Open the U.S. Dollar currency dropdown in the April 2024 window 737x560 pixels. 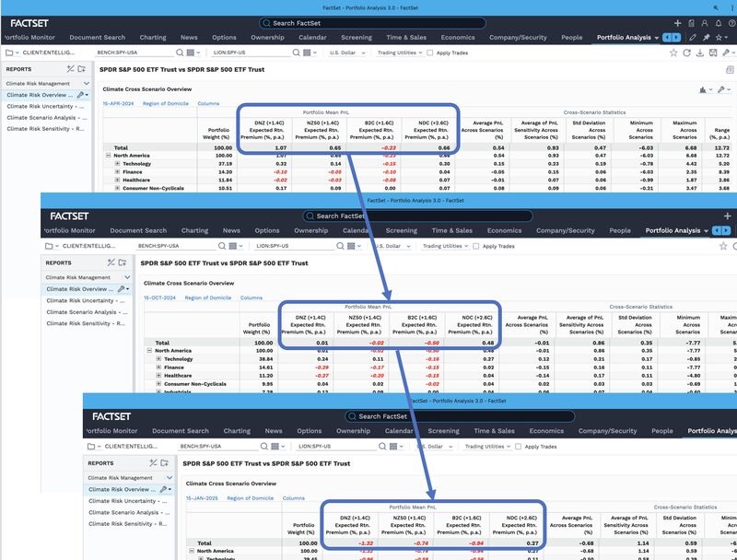coord(347,52)
